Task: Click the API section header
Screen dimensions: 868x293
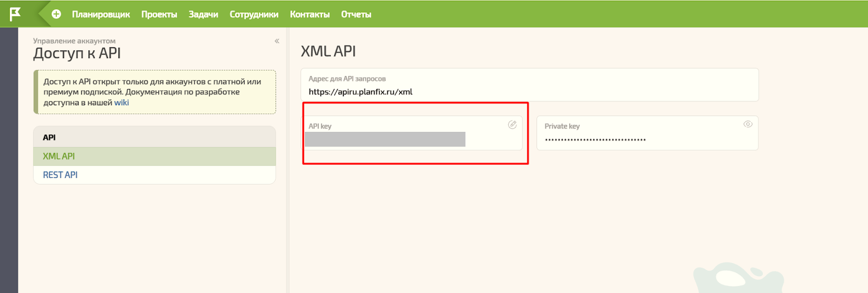Action: point(155,137)
